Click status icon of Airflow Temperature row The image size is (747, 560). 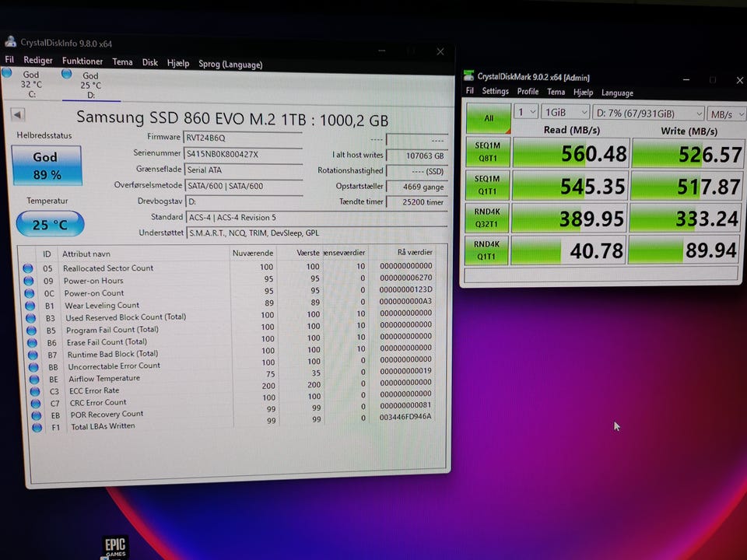click(x=33, y=379)
